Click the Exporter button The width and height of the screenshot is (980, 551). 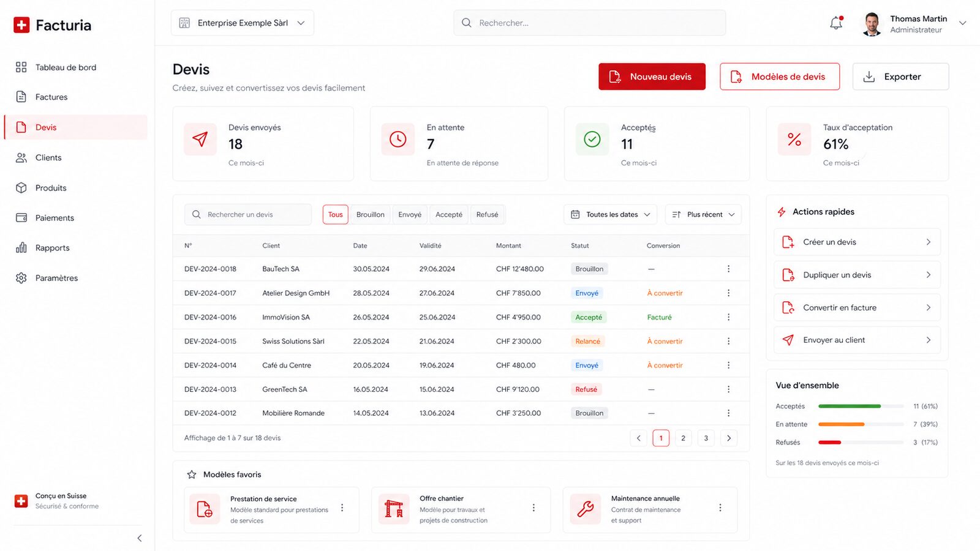pyautogui.click(x=900, y=77)
